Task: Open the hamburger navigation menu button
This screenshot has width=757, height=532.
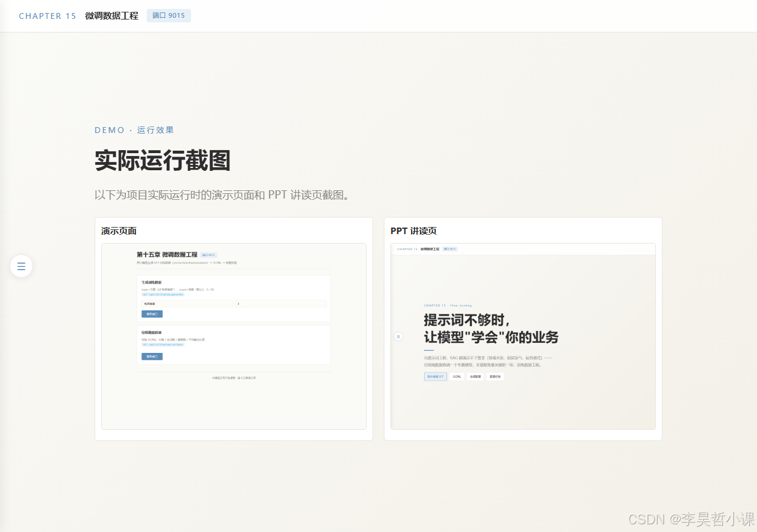Action: [x=21, y=266]
